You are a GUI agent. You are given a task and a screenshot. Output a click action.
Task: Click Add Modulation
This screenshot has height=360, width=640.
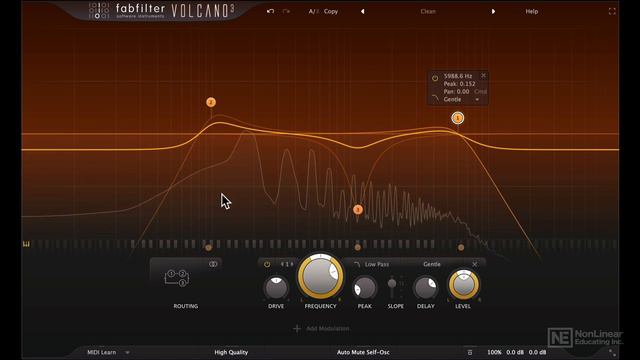(321, 329)
